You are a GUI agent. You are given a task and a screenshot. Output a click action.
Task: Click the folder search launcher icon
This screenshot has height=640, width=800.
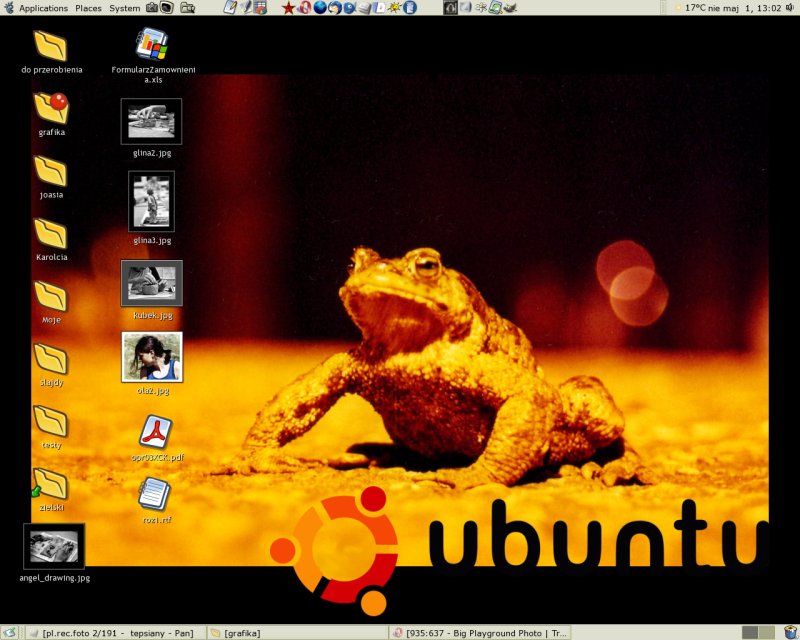pos(187,8)
